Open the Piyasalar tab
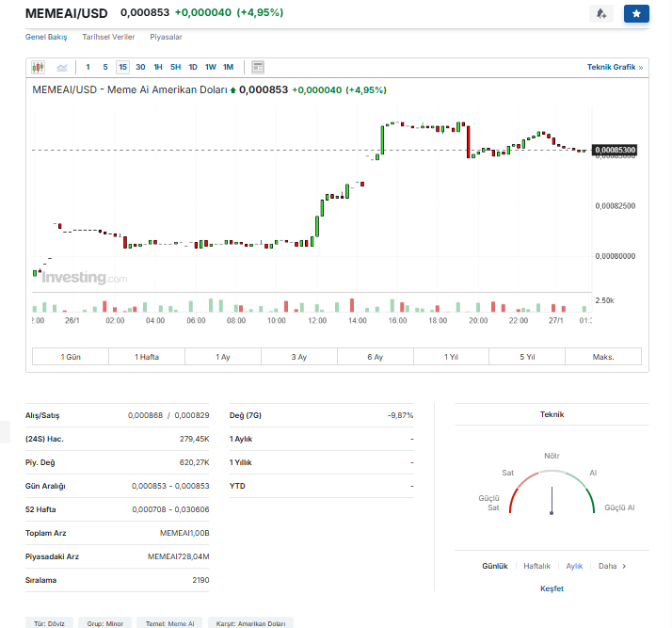The width and height of the screenshot is (672, 628). [166, 37]
